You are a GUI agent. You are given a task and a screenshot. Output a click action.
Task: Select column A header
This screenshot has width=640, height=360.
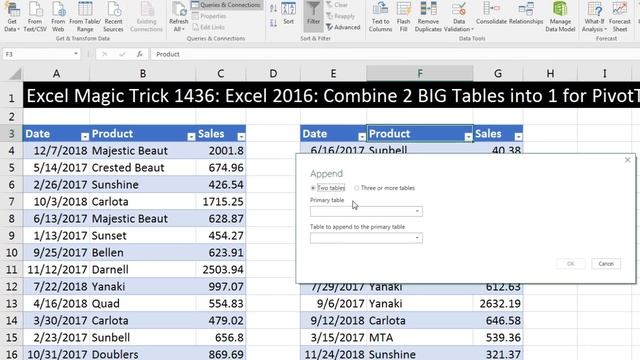pyautogui.click(x=56, y=73)
